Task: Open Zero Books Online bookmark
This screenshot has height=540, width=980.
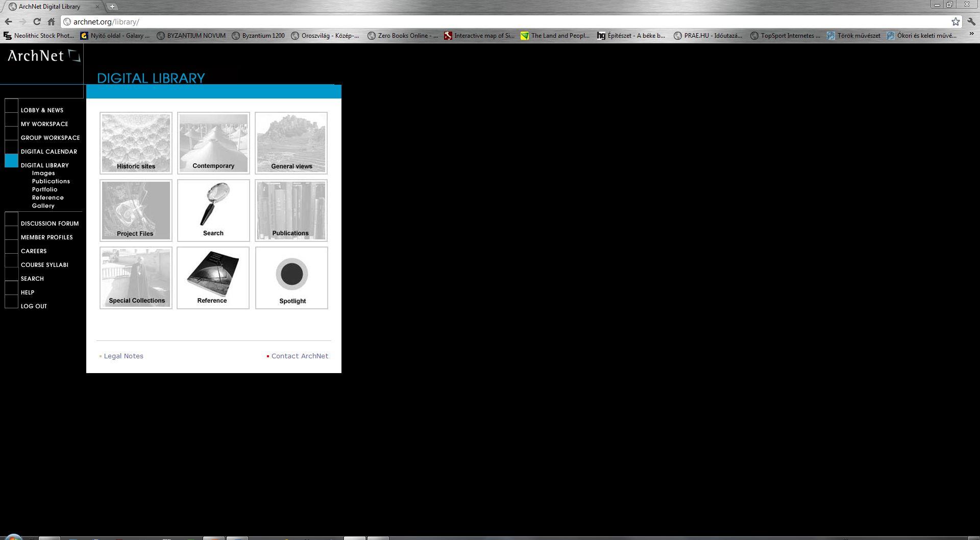Action: [403, 36]
